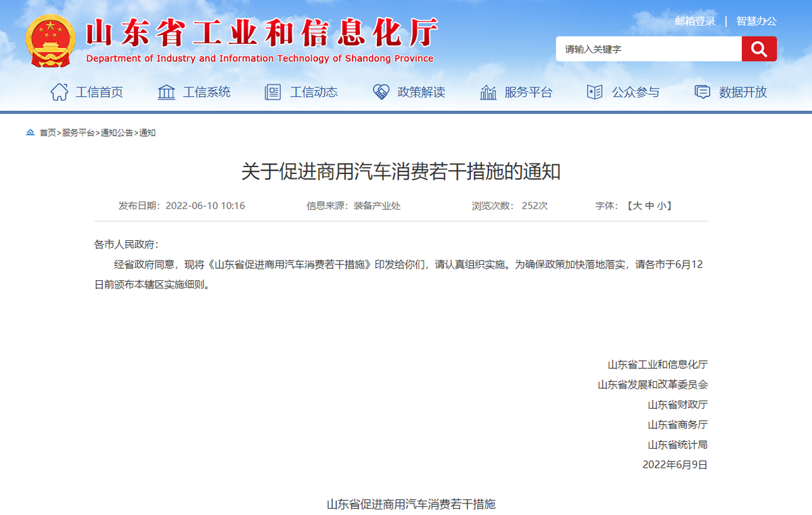This screenshot has width=812, height=515.
Task: Focus the keyword search input field
Action: pyautogui.click(x=648, y=49)
